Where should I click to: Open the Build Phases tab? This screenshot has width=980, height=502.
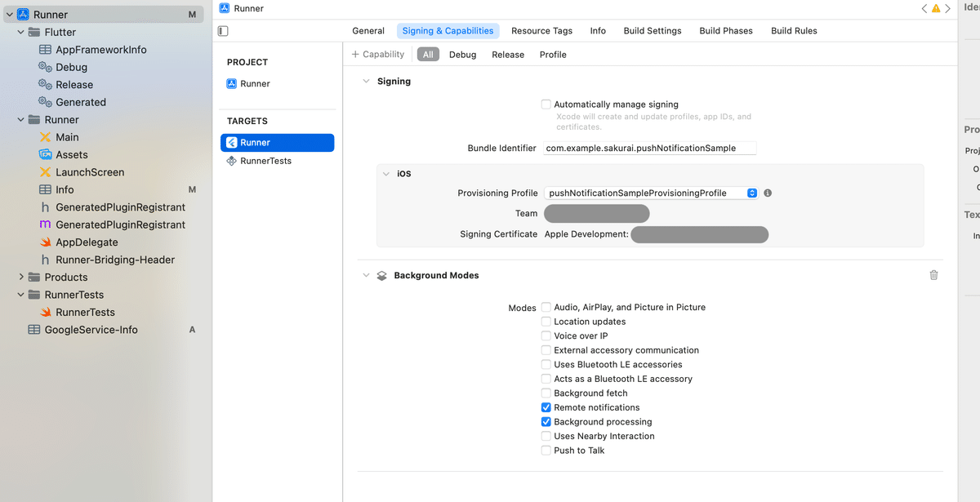pyautogui.click(x=726, y=31)
